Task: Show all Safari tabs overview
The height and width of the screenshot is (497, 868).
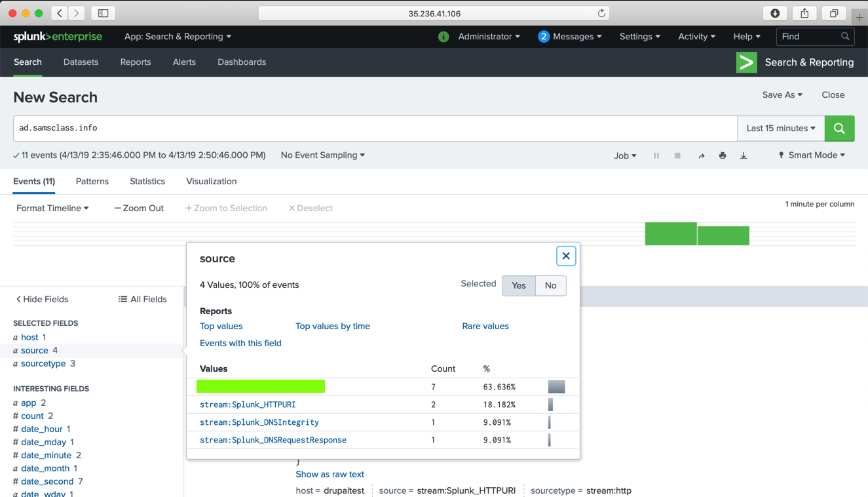Action: coord(834,13)
